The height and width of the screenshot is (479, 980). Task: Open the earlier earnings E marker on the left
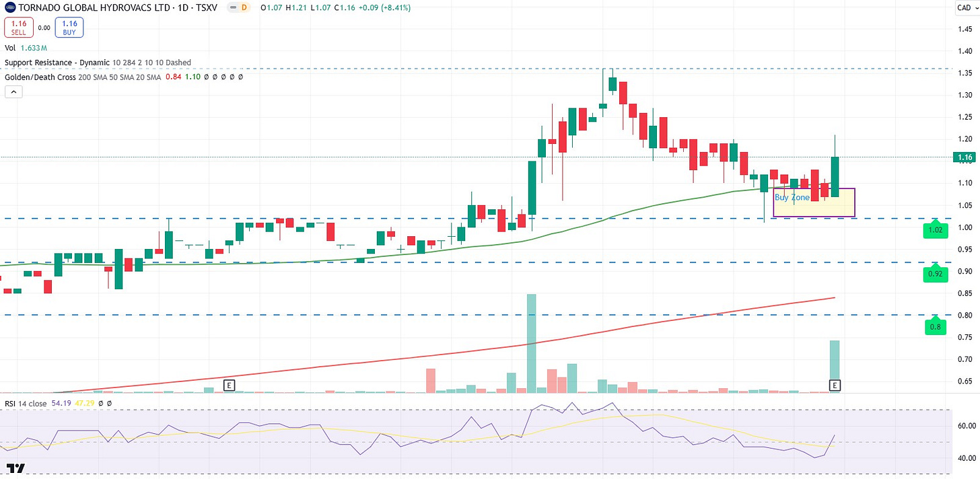[229, 385]
